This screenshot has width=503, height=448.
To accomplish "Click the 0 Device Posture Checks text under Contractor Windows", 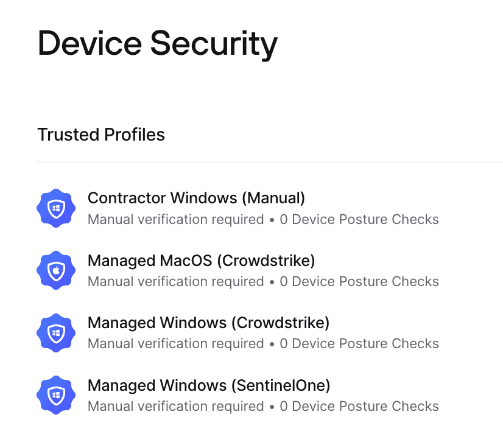I will pos(359,219).
